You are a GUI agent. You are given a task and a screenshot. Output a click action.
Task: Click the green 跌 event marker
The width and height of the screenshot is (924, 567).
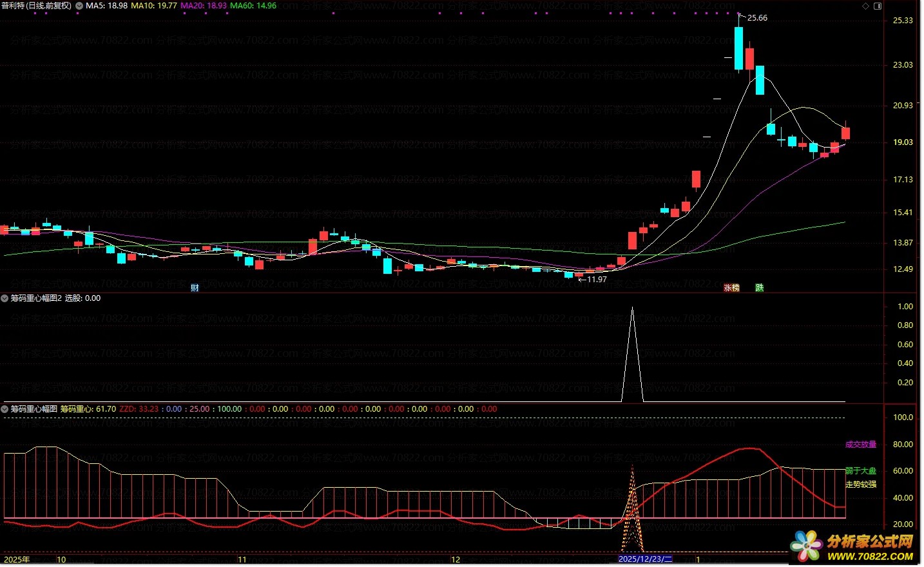pyautogui.click(x=759, y=288)
